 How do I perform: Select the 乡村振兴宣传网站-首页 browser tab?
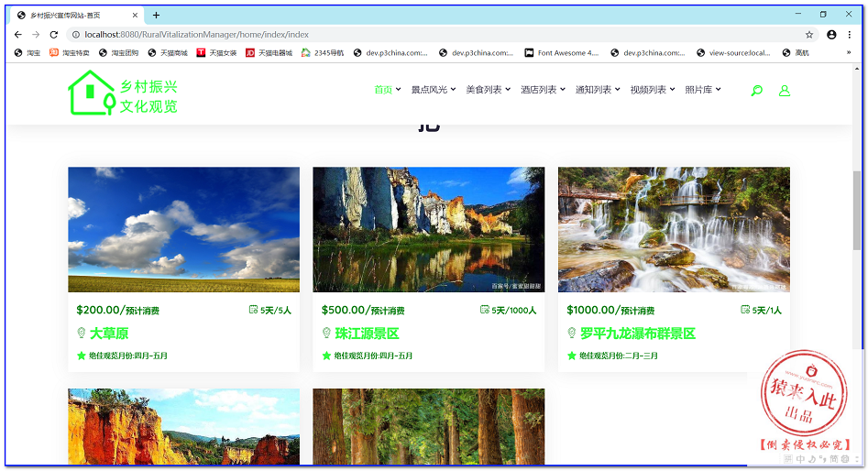pyautogui.click(x=76, y=15)
